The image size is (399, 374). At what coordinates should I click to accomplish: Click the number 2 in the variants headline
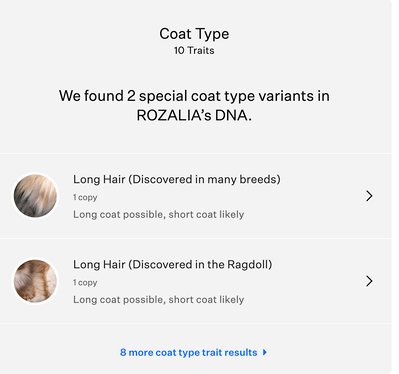131,96
